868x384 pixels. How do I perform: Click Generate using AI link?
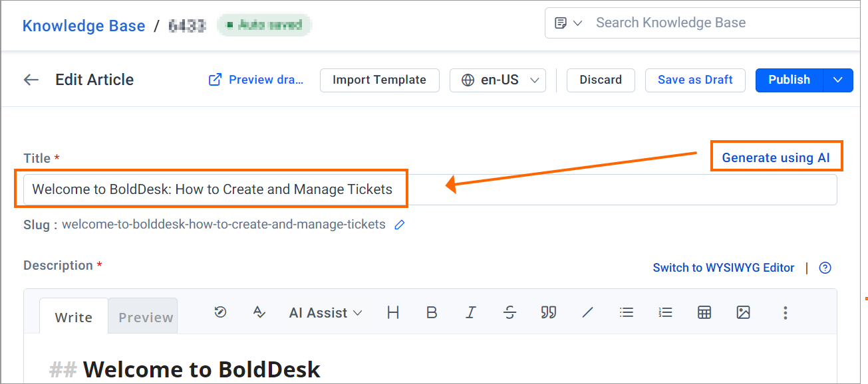click(776, 157)
